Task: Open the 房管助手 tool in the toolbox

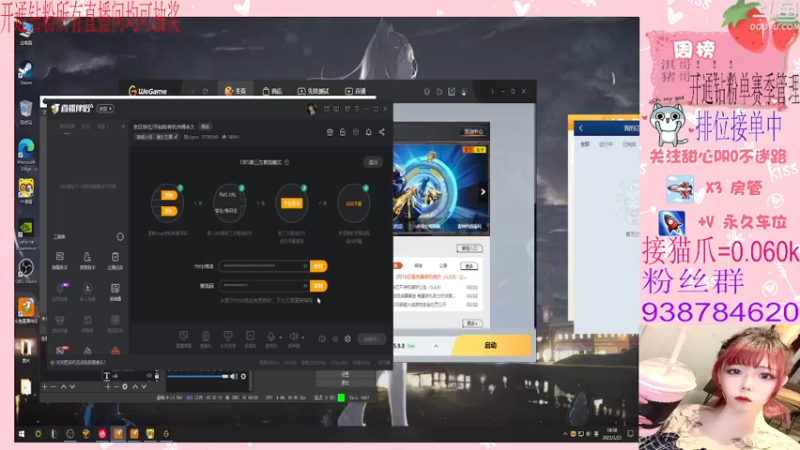Action: [87, 260]
